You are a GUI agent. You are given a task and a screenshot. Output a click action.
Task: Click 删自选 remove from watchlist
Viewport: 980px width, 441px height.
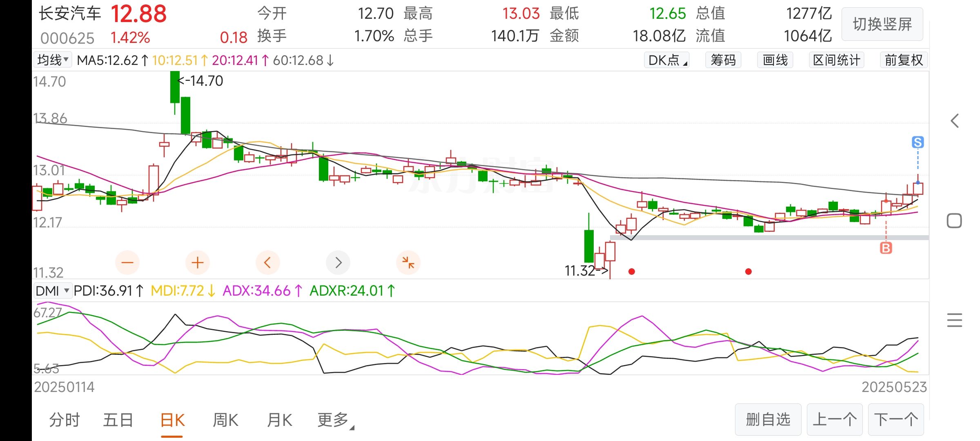tap(768, 420)
